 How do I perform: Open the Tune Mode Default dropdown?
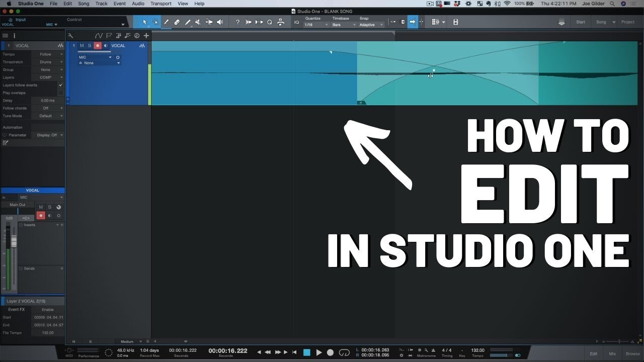48,116
